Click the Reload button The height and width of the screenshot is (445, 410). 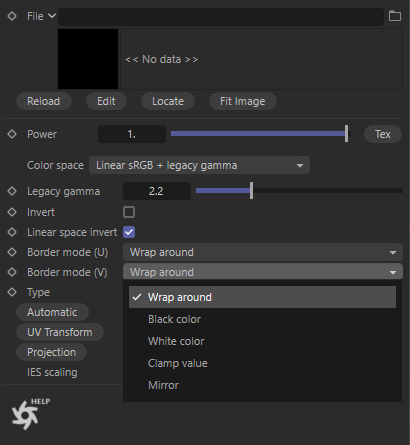pyautogui.click(x=44, y=101)
